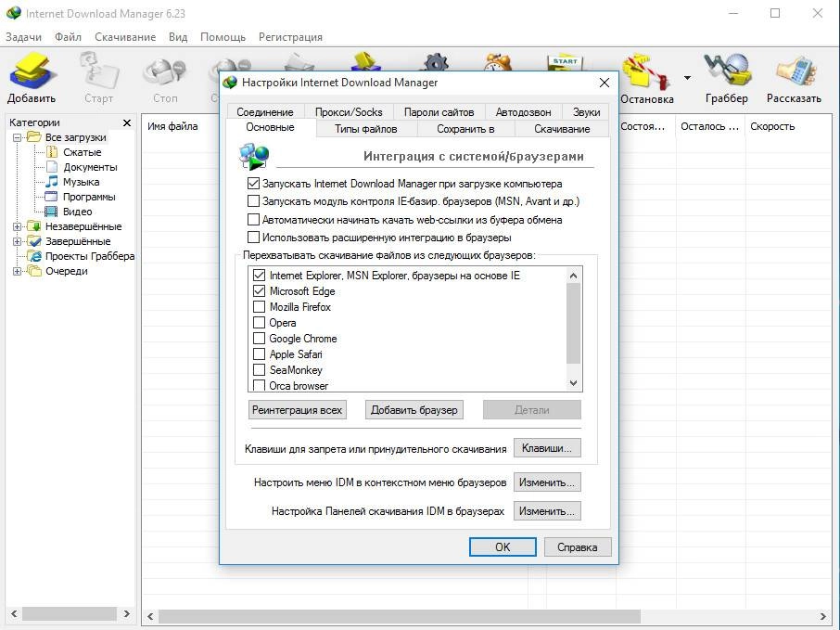Click Изменить for IDM download panels
The height and width of the screenshot is (630, 840).
547,511
